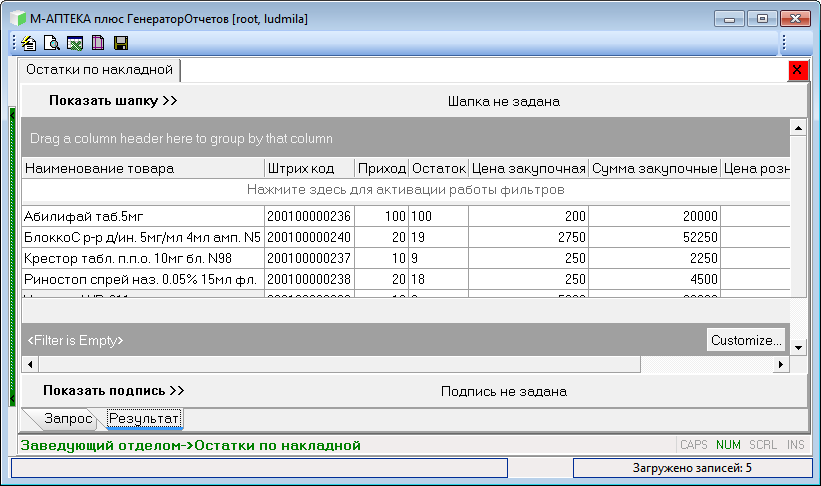Expand Показать подпись section

(114, 391)
